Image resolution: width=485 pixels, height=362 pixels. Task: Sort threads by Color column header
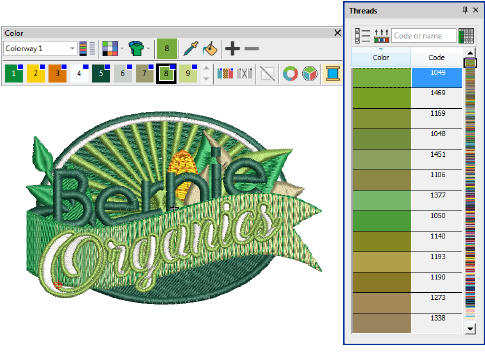pos(381,57)
